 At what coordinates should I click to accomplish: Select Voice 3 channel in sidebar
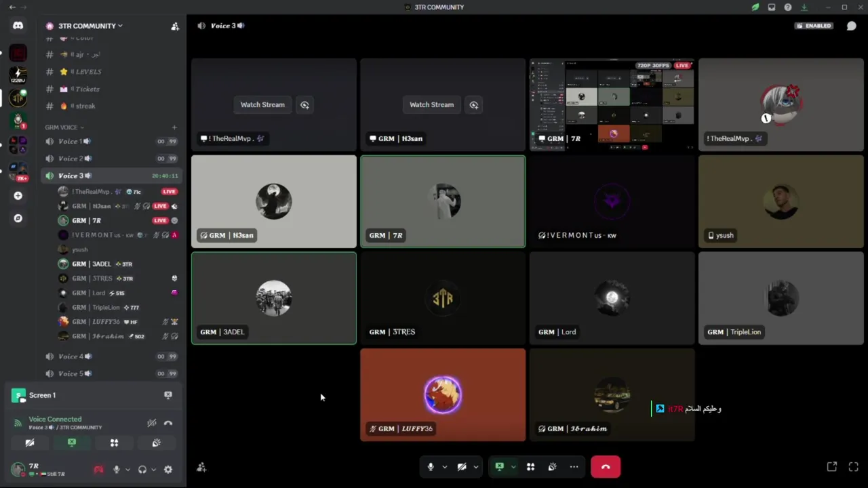tap(112, 176)
